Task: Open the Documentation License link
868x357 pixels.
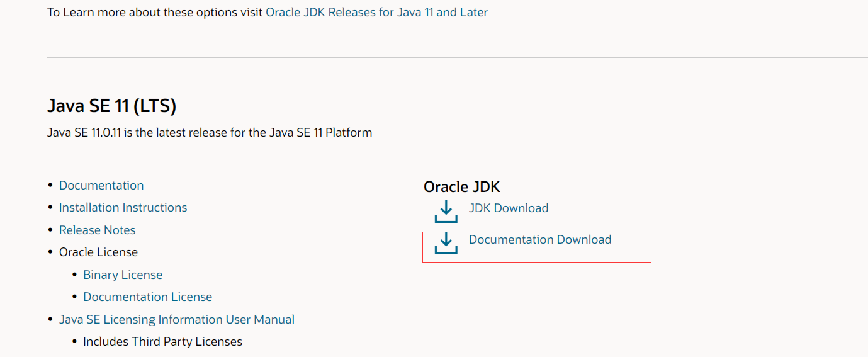Action: click(147, 297)
